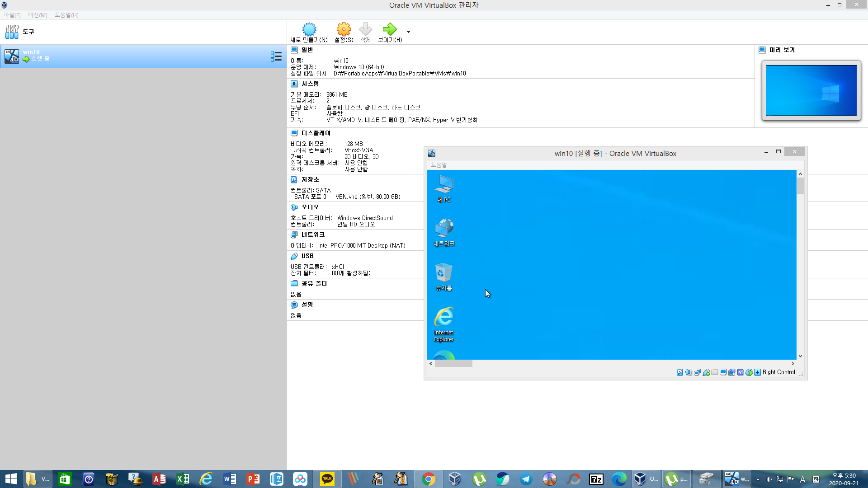Click the horizontal scrollbar thumb in VM window
Screen dimensions: 868x488
click(x=453, y=364)
